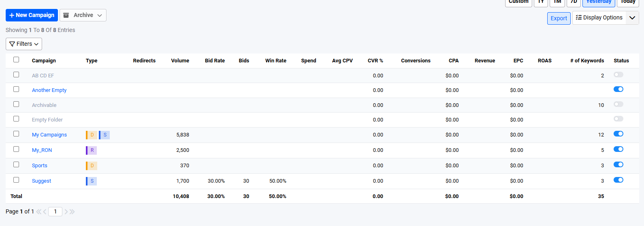Jump to first page with double-left arrow
This screenshot has width=644, height=226.
(x=38, y=212)
